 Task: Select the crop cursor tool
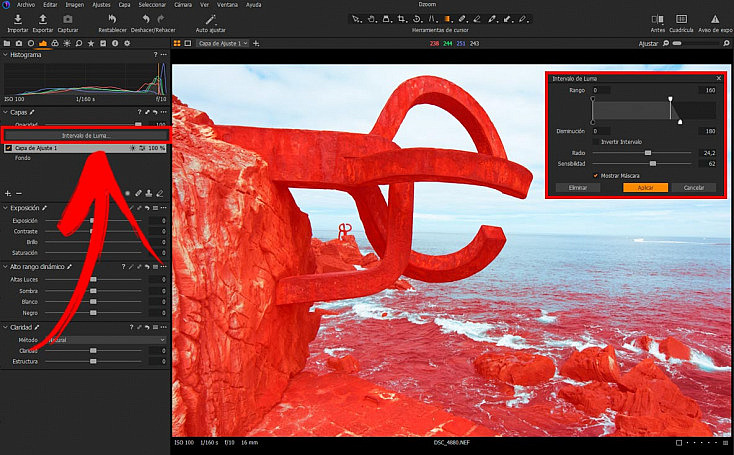(x=402, y=19)
